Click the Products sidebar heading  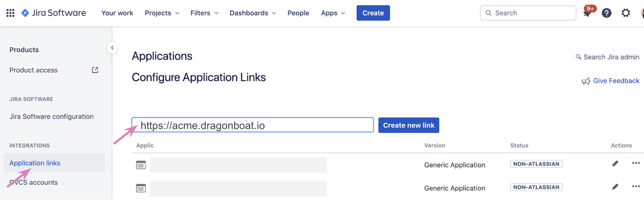click(x=24, y=50)
